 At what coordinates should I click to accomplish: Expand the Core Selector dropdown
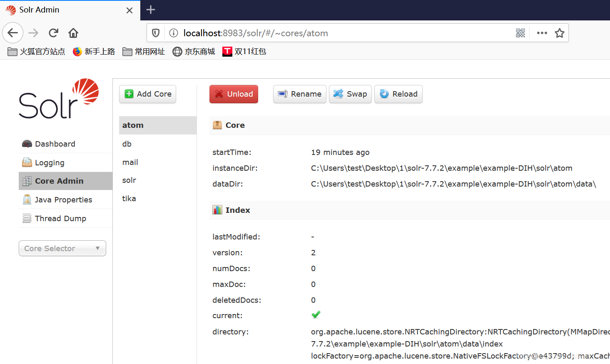click(x=62, y=248)
